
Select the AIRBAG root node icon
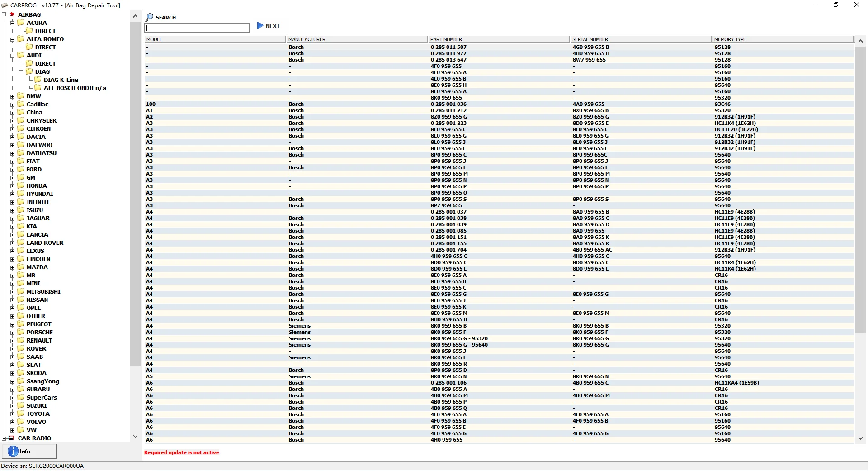(x=12, y=14)
